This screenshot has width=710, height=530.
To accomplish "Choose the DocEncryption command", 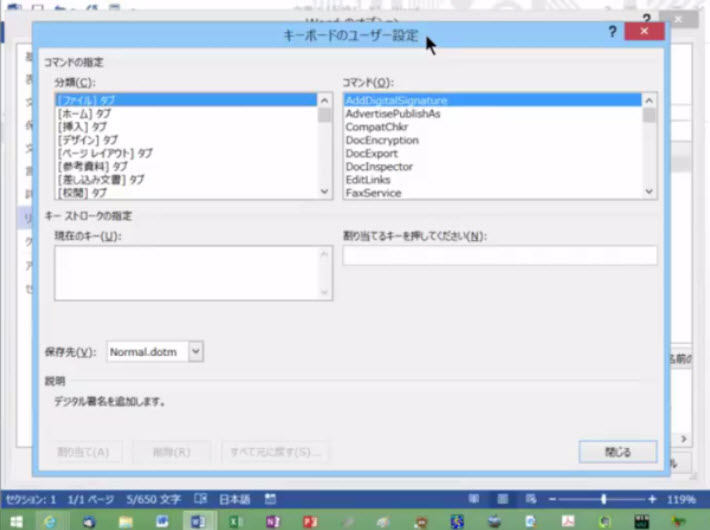I will coord(382,140).
